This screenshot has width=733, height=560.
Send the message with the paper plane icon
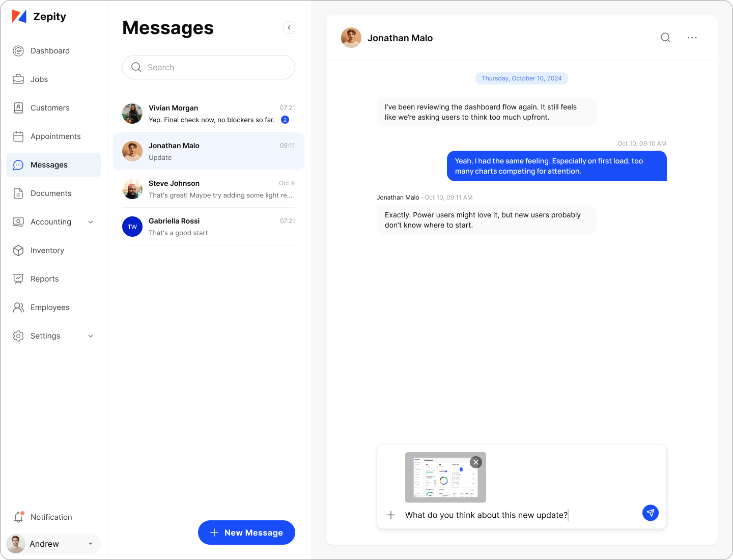[x=650, y=513]
